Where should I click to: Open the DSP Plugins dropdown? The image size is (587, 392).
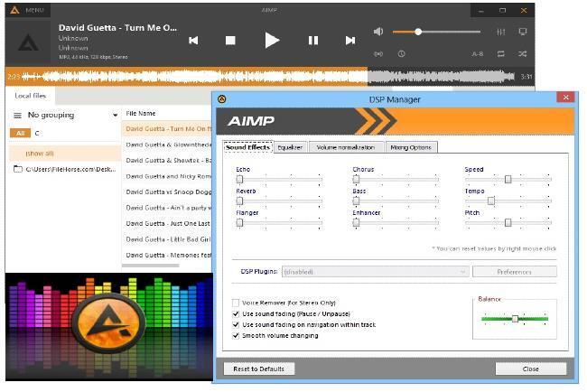click(376, 272)
